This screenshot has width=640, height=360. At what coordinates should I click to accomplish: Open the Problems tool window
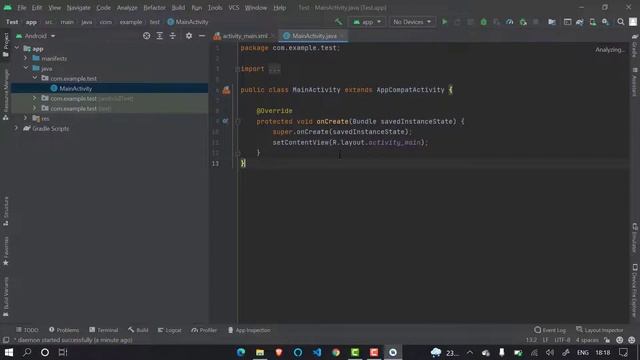[x=64, y=330]
